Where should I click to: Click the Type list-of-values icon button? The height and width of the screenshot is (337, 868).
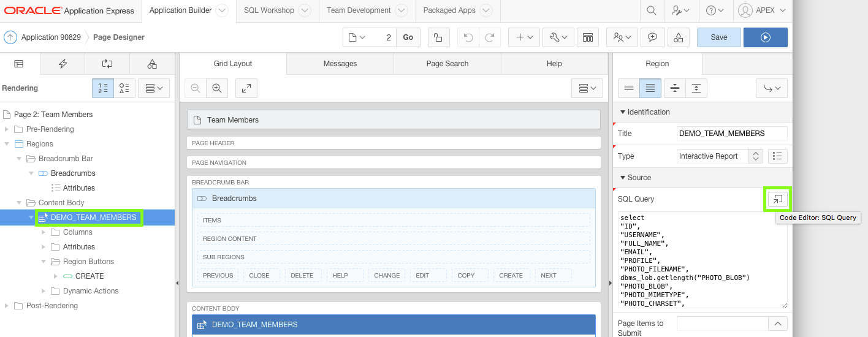(x=777, y=156)
